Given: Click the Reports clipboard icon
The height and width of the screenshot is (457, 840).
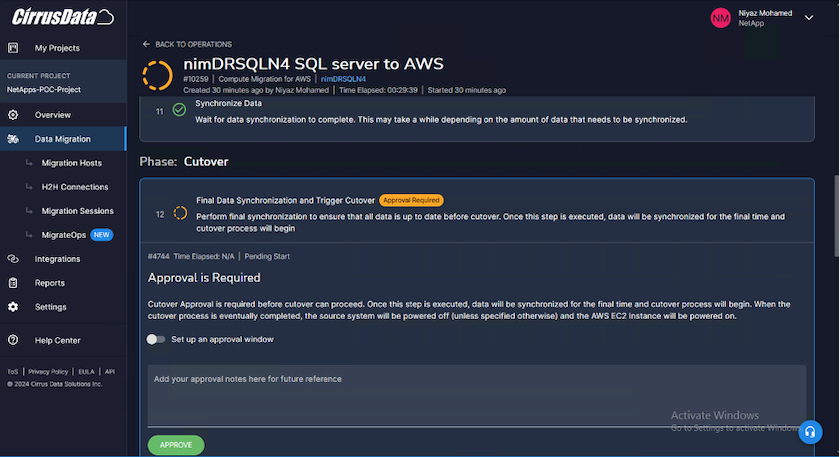Looking at the screenshot, I should (x=13, y=283).
